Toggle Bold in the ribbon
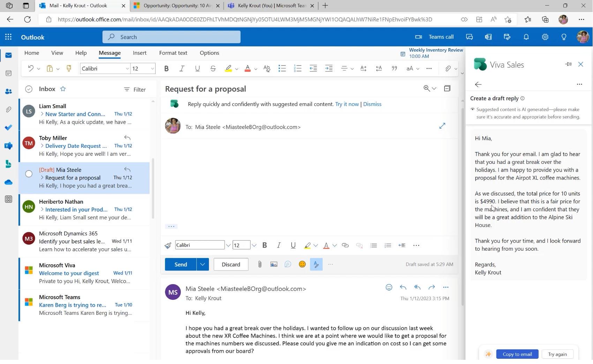This screenshot has height=364, width=593. [166, 69]
